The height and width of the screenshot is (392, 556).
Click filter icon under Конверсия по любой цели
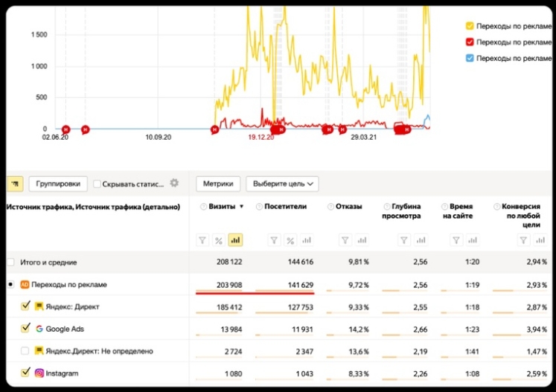click(x=524, y=240)
